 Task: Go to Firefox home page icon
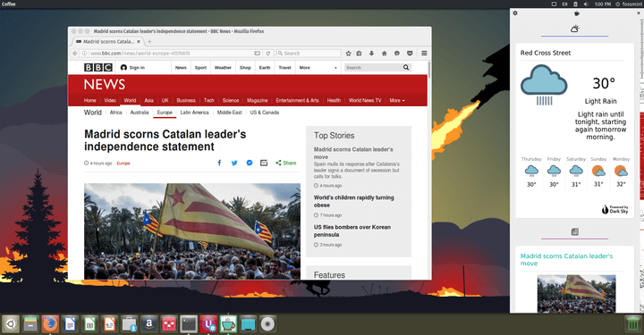click(384, 54)
